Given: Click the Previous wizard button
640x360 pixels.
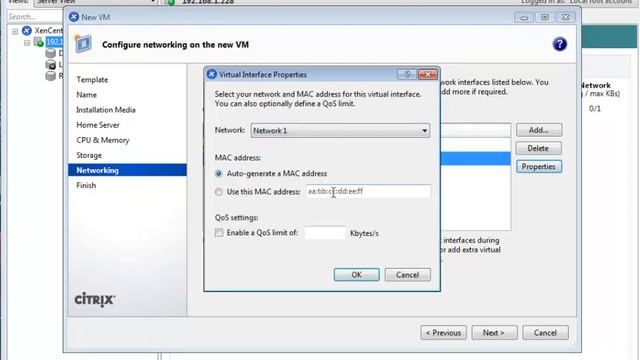Looking at the screenshot, I should (443, 333).
